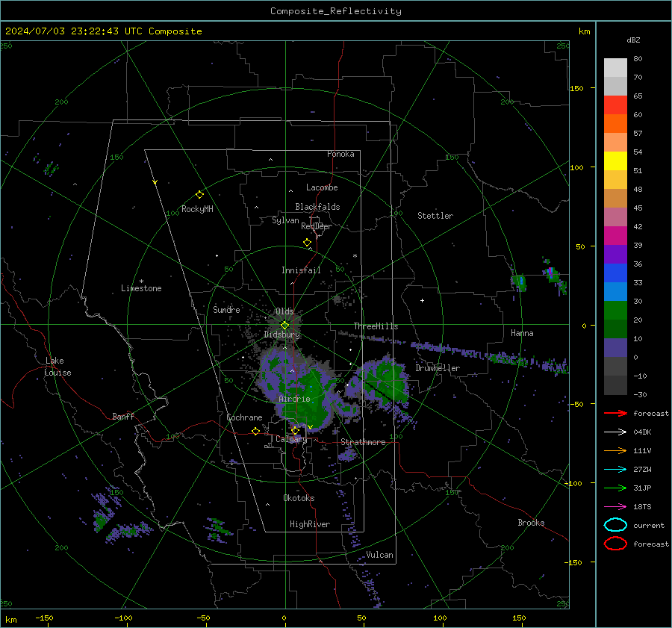
Task: Click the RedDeer city label
Action: pos(317,226)
